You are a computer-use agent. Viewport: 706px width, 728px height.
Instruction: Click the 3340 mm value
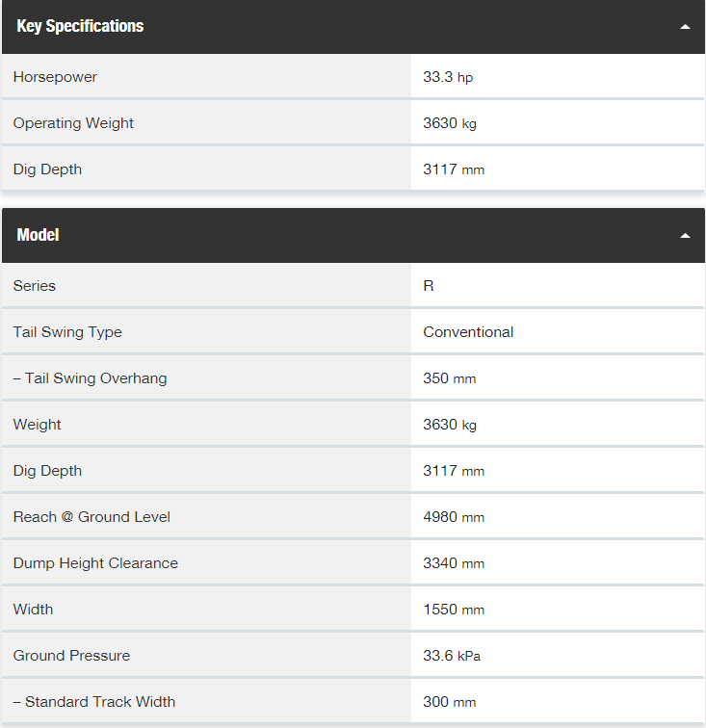coord(454,563)
